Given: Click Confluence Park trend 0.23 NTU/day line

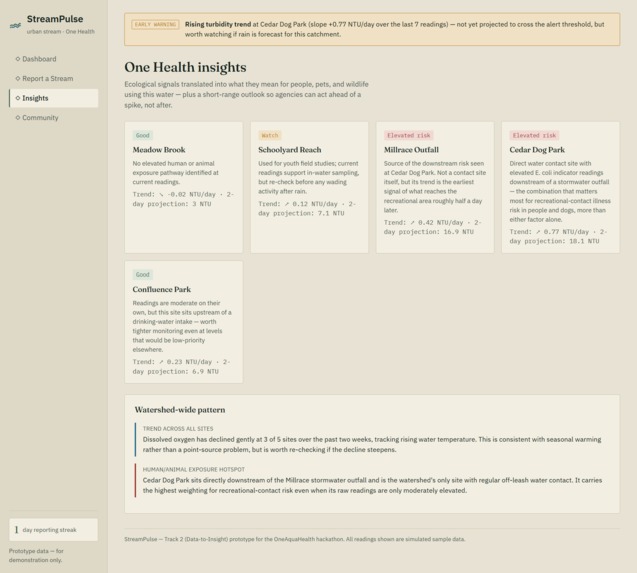Looking at the screenshot, I should [x=181, y=367].
